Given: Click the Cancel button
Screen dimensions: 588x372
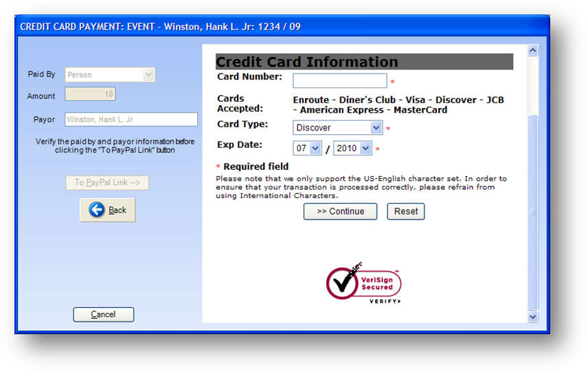Looking at the screenshot, I should (104, 314).
